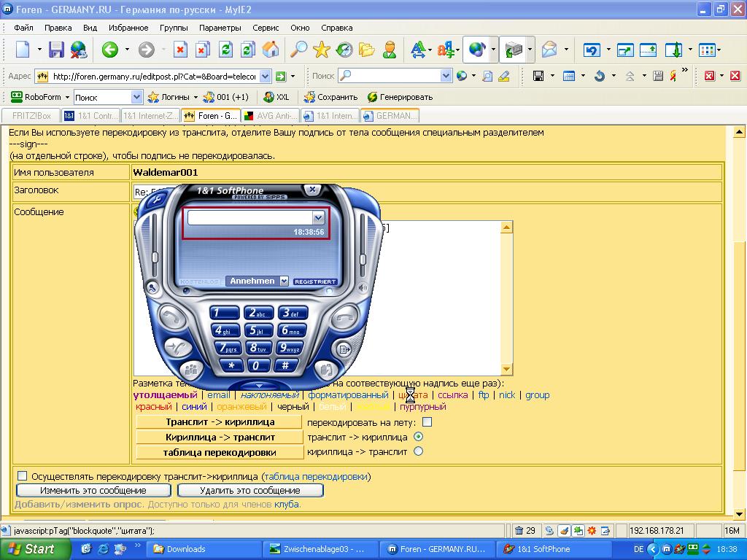Click SoftPhone microphone mute icon
This screenshot has width=747, height=560.
[x=152, y=287]
